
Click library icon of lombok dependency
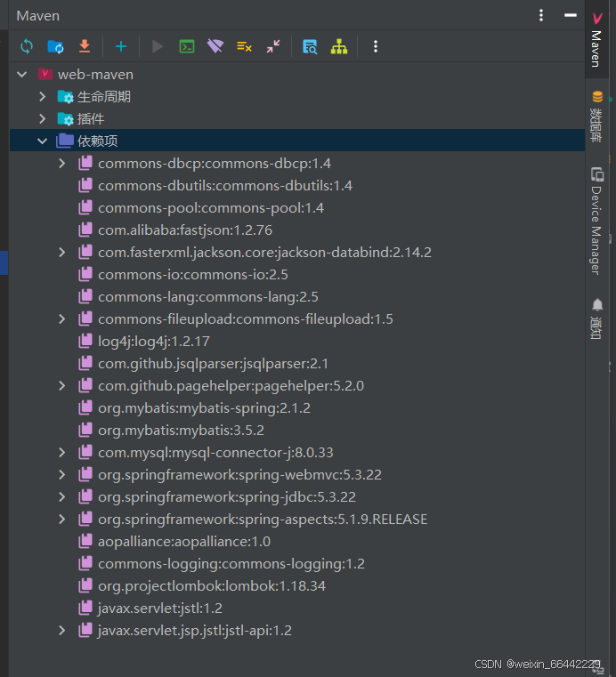point(85,585)
